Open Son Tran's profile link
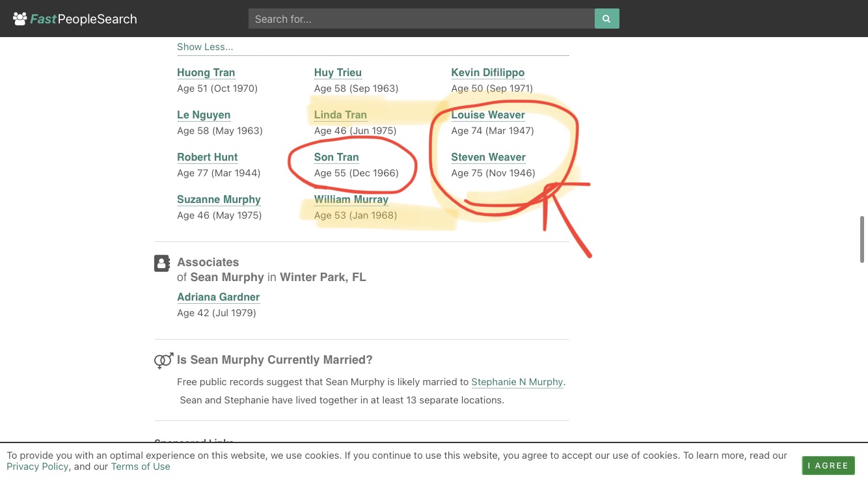 click(336, 157)
